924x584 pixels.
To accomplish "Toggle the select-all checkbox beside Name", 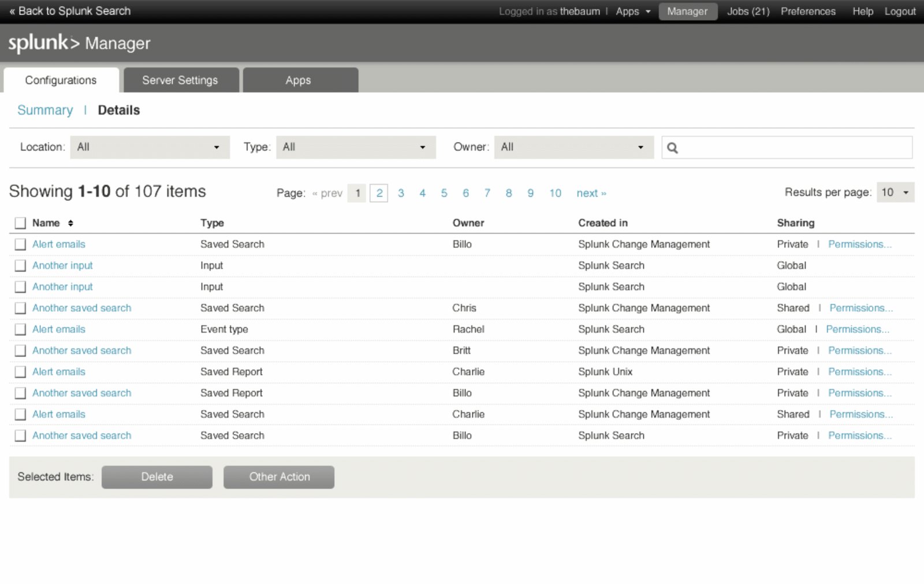I will (20, 223).
